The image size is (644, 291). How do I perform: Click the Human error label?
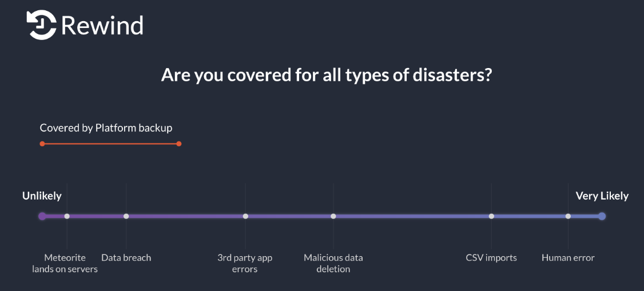tap(568, 258)
